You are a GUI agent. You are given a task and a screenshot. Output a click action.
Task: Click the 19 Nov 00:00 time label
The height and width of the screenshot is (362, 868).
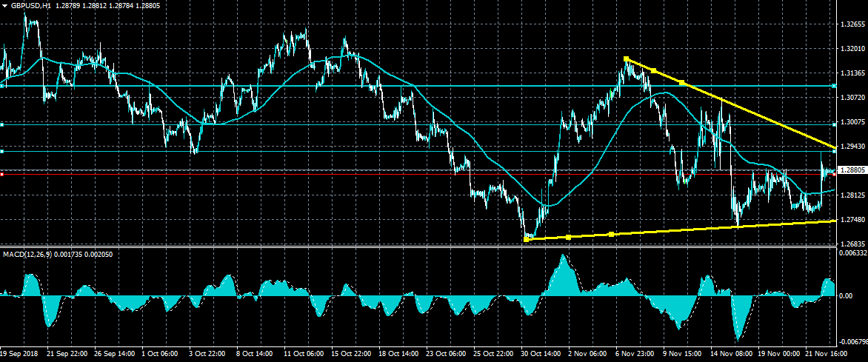(x=778, y=352)
